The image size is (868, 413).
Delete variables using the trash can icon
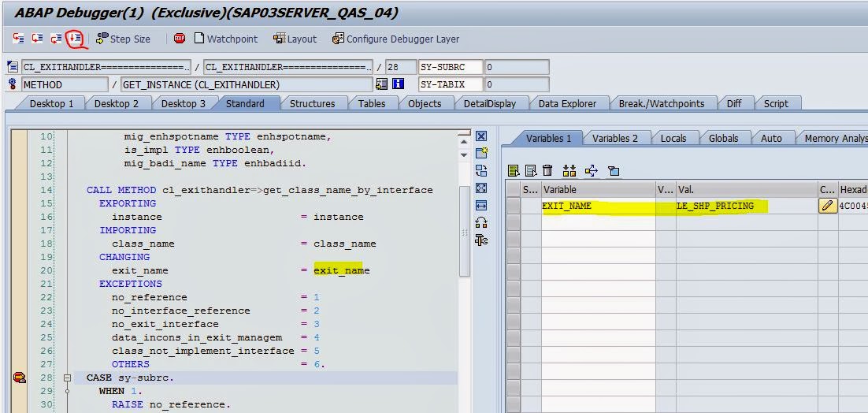coord(547,171)
